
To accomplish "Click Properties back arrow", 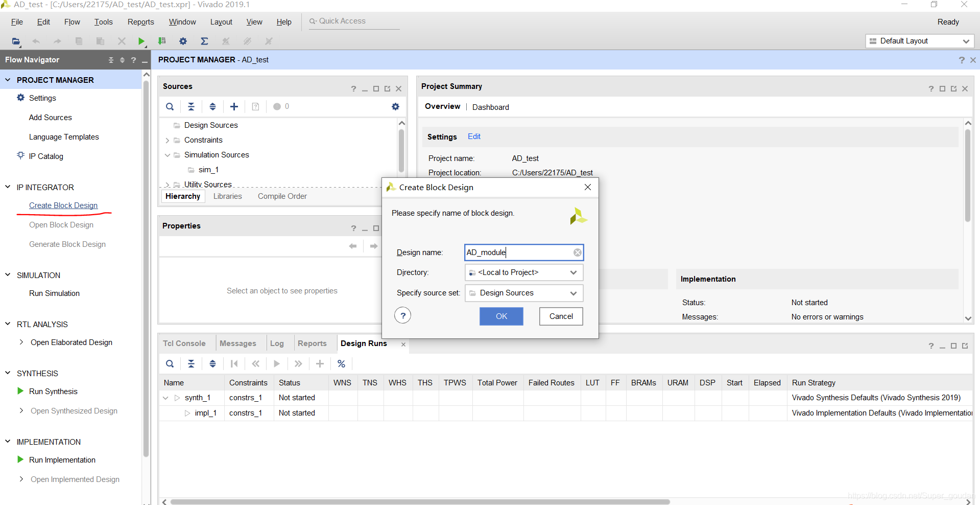I will pyautogui.click(x=353, y=246).
